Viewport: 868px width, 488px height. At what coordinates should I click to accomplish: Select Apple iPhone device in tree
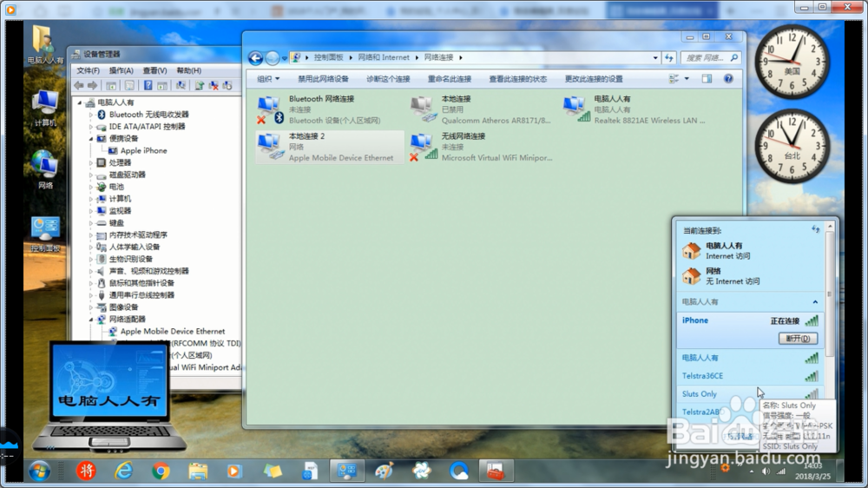(143, 151)
